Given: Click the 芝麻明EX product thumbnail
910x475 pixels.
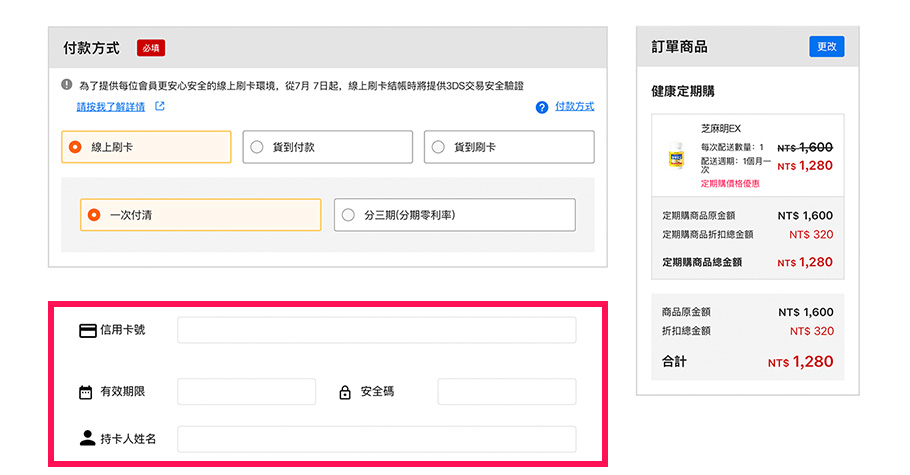Looking at the screenshot, I should pos(675,157).
